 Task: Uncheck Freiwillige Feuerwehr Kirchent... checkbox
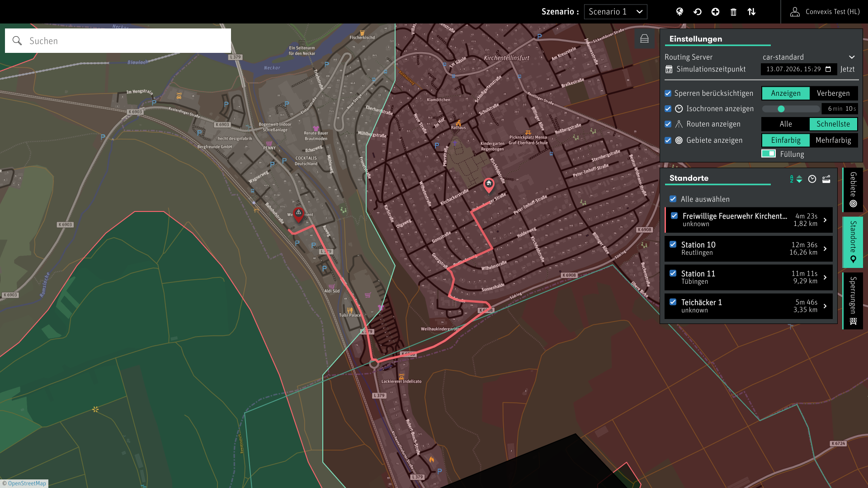coord(674,216)
